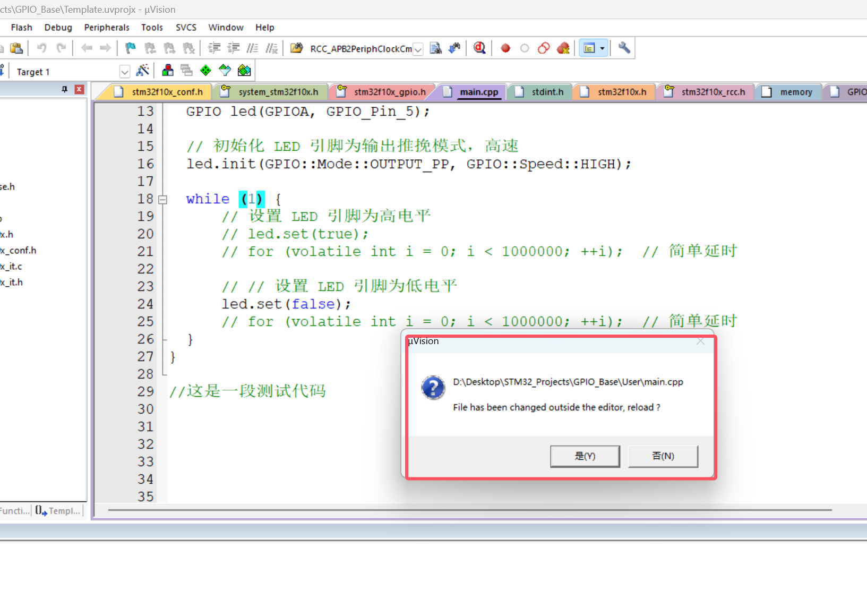Pin the project panel with the pushpin
The width and height of the screenshot is (867, 616).
tap(65, 89)
